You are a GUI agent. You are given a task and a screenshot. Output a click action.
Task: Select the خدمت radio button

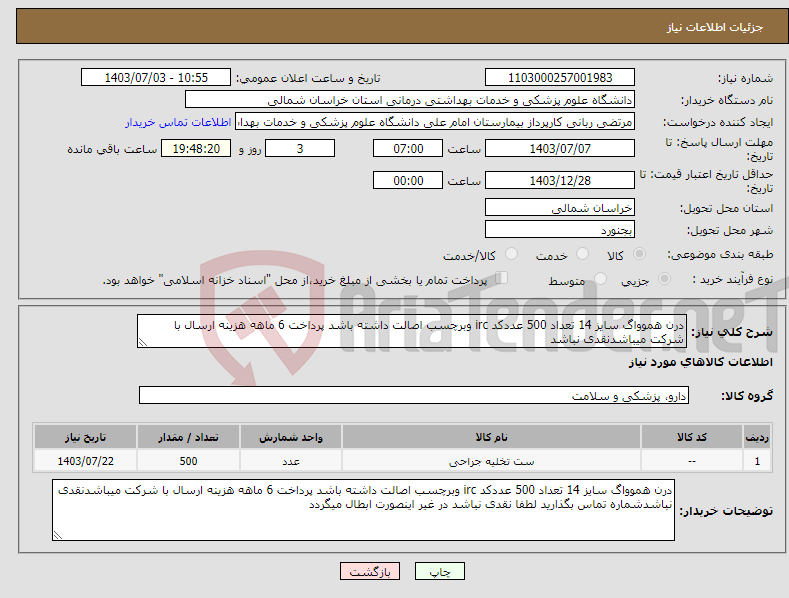coord(582,254)
